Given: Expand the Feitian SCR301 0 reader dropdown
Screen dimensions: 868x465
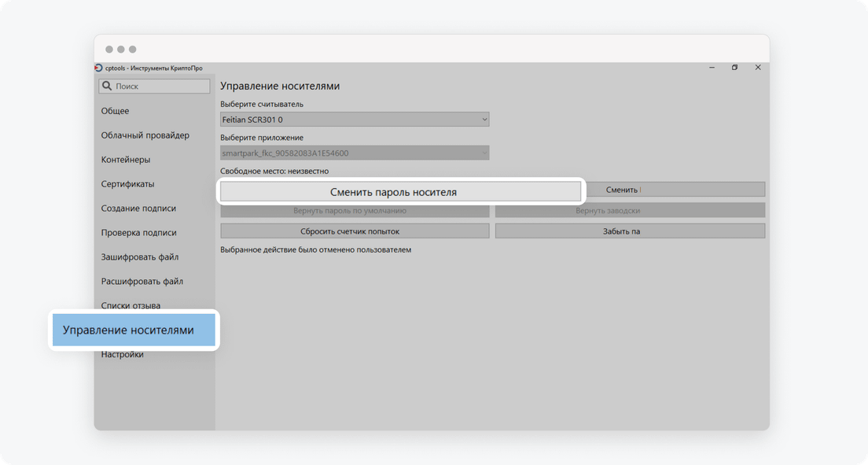Looking at the screenshot, I should (355, 120).
